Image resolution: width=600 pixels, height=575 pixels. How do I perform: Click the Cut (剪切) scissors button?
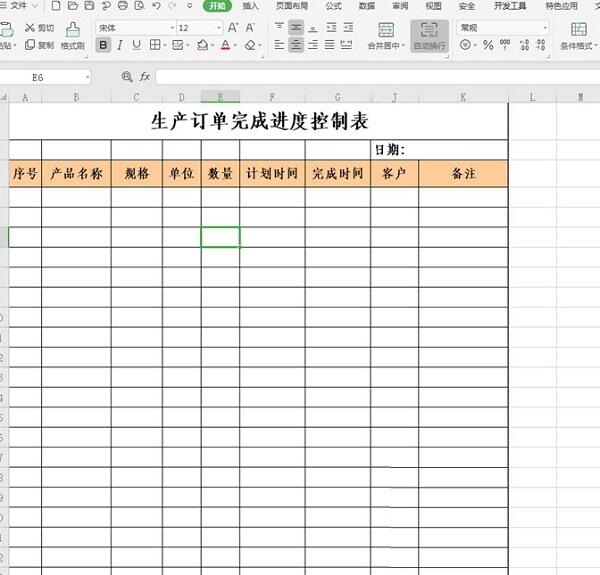(x=39, y=28)
